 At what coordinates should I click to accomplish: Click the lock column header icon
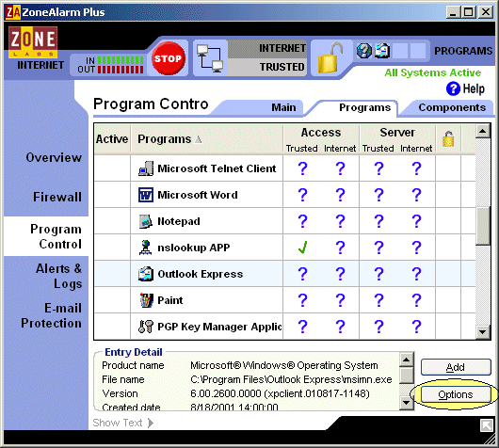[448, 139]
